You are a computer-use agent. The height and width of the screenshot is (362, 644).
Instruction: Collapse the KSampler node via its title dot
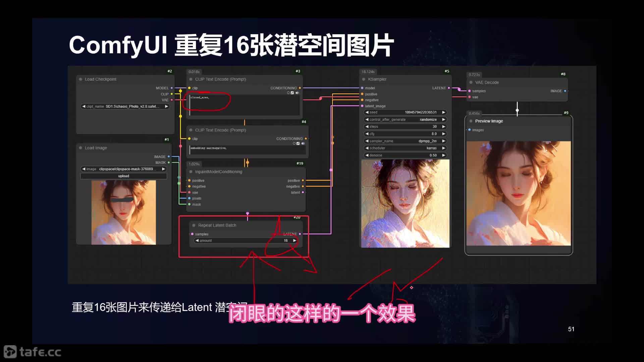[364, 79]
